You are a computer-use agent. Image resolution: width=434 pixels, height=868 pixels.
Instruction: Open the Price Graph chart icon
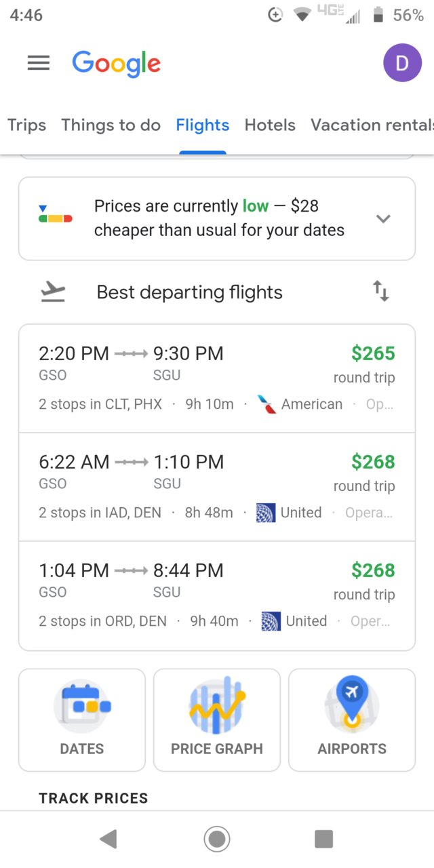point(217,705)
